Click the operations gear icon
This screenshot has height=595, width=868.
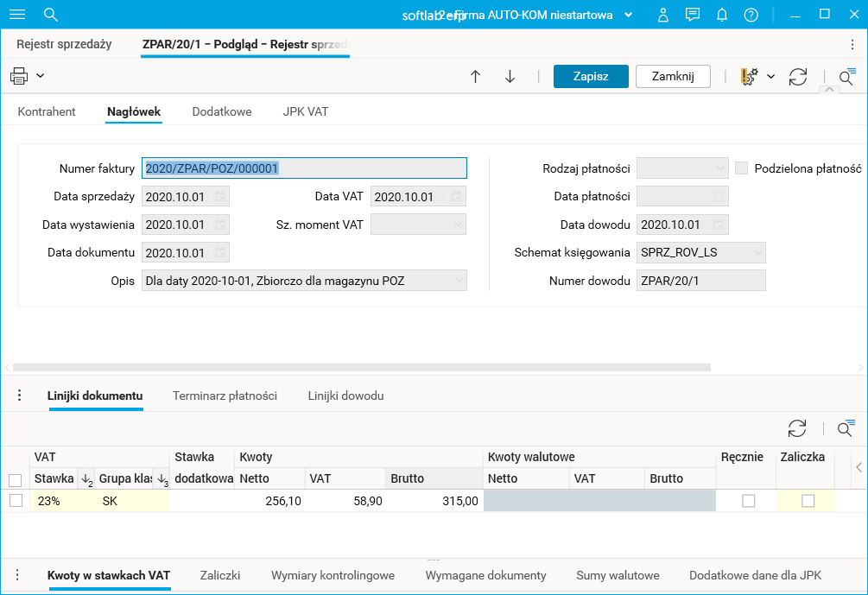pos(750,76)
